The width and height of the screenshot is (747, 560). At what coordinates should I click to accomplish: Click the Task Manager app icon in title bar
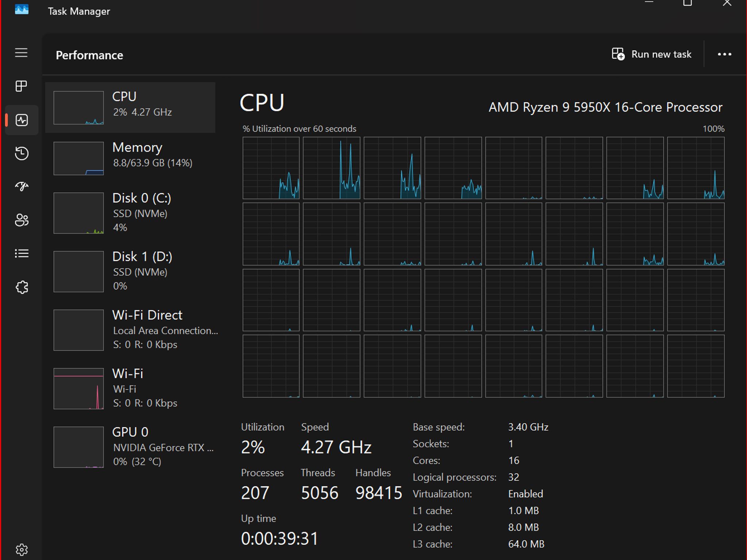point(22,9)
